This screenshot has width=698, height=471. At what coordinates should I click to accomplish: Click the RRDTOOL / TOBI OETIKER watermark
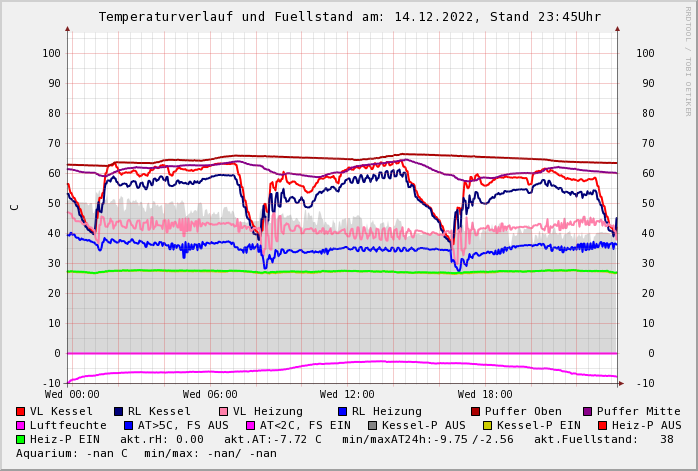pos(687,60)
